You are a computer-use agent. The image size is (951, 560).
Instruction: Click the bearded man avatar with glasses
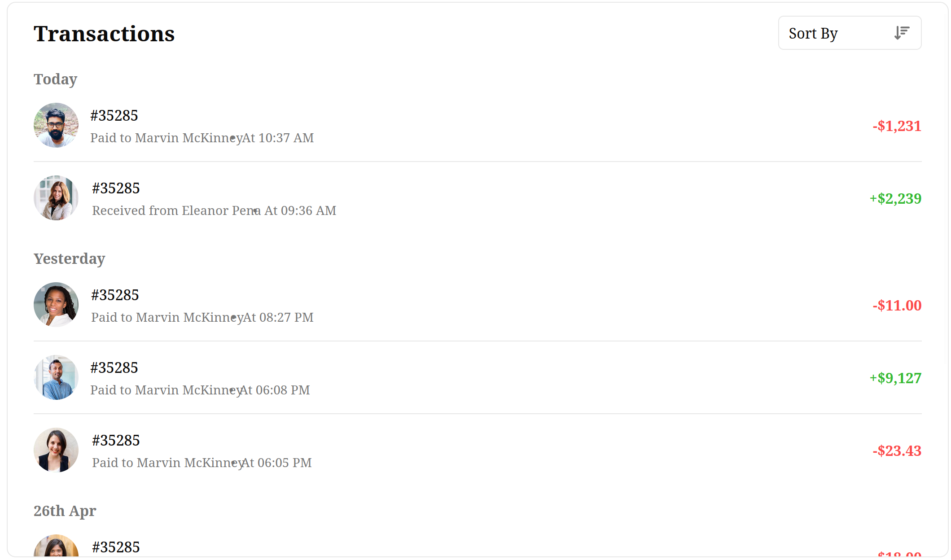tap(56, 125)
